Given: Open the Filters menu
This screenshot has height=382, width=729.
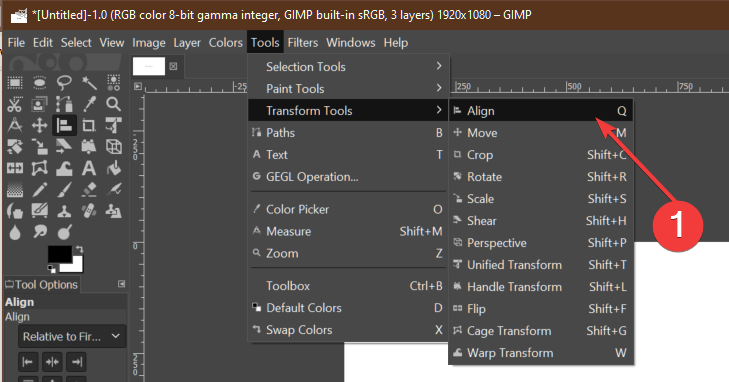Looking at the screenshot, I should point(303,43).
